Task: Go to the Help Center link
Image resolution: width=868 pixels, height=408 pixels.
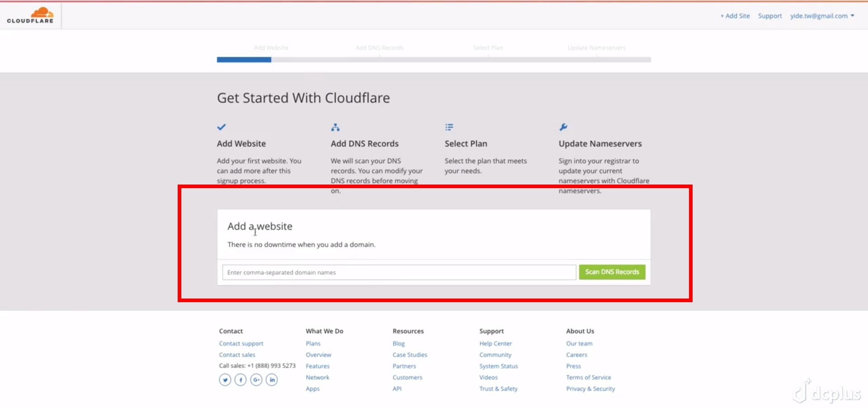Action: [x=495, y=344]
